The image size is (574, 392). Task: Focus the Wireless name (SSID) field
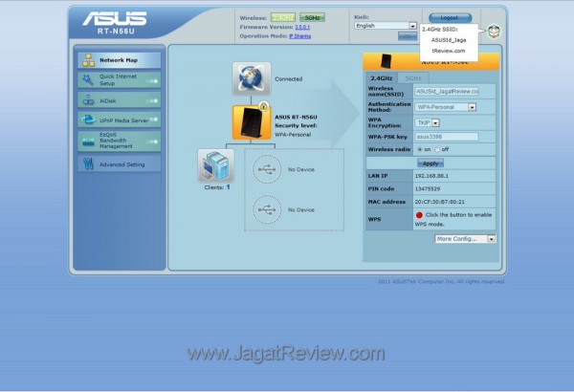(447, 92)
